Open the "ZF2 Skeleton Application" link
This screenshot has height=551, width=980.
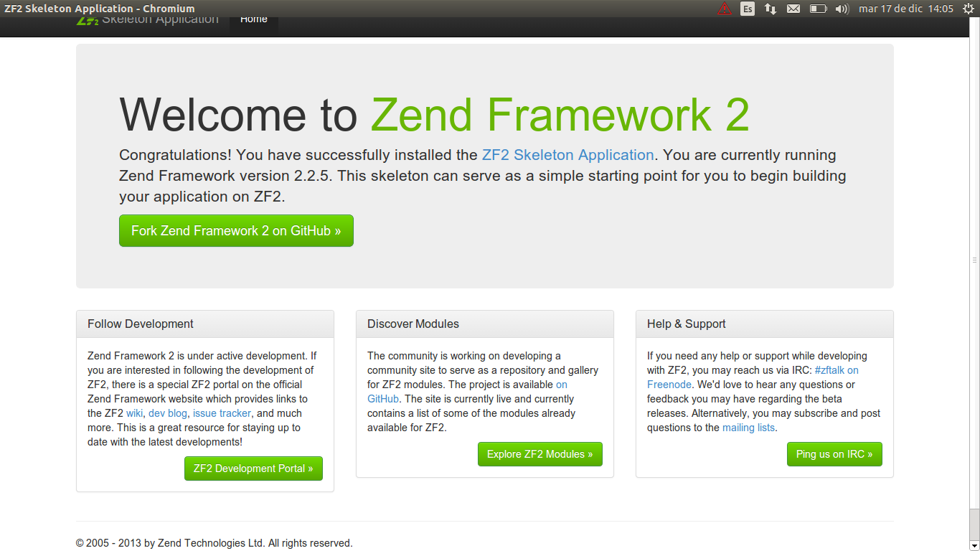click(x=567, y=154)
